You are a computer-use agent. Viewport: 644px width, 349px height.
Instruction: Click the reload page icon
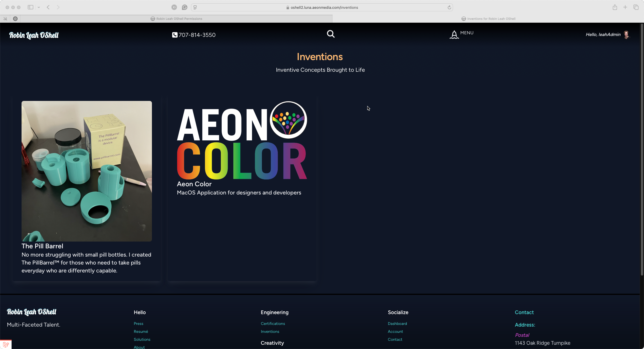coord(449,7)
